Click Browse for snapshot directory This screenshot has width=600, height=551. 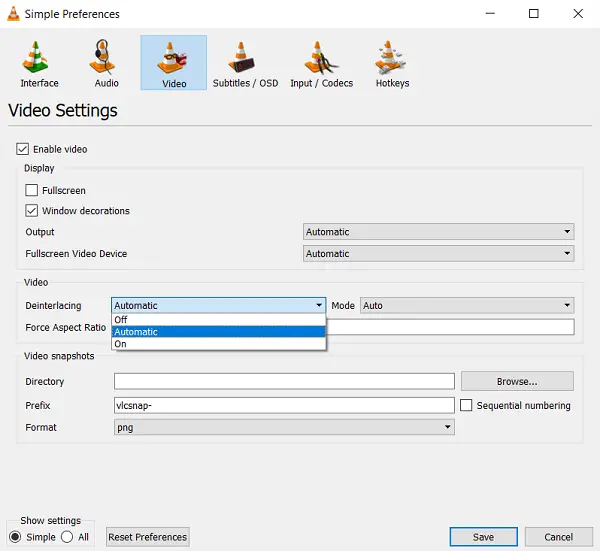517,381
